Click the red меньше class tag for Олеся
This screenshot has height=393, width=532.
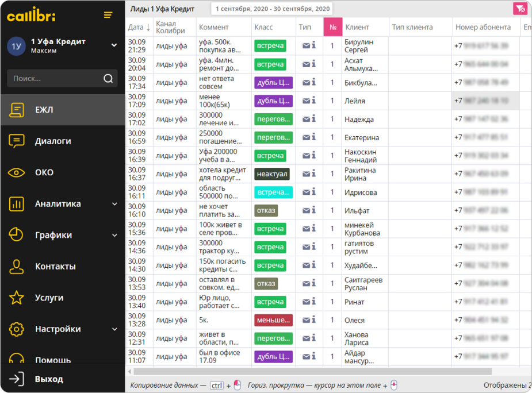pos(273,320)
